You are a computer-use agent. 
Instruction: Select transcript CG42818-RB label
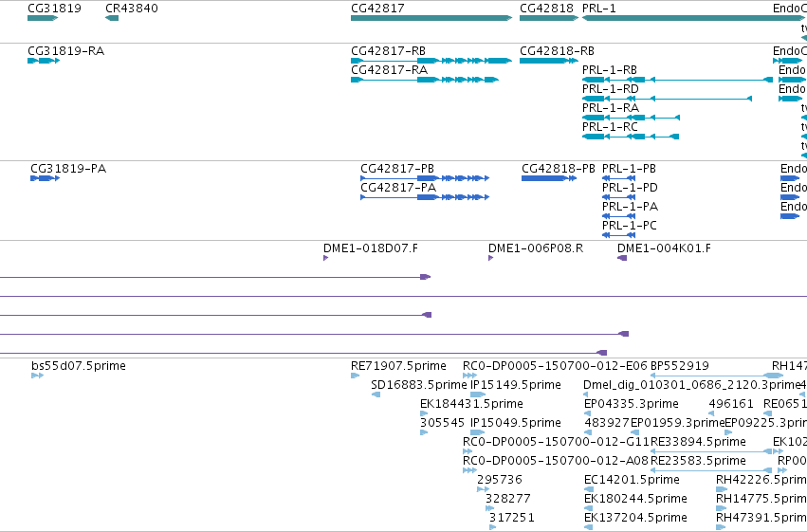tap(557, 51)
